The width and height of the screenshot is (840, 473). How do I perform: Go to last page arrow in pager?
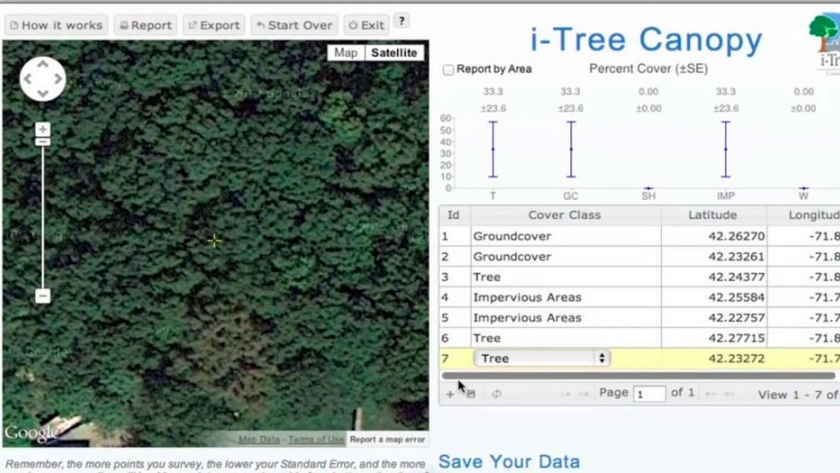[729, 394]
